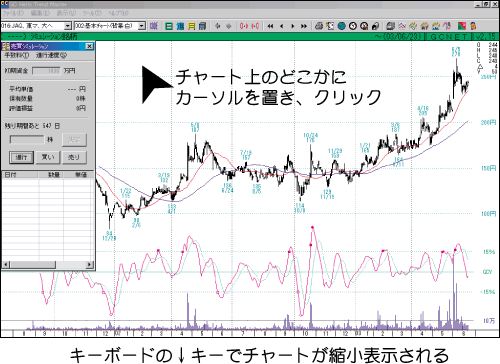Switch to daily chart with 日 icon
Viewport: 500px width, 364px height.
point(169,26)
